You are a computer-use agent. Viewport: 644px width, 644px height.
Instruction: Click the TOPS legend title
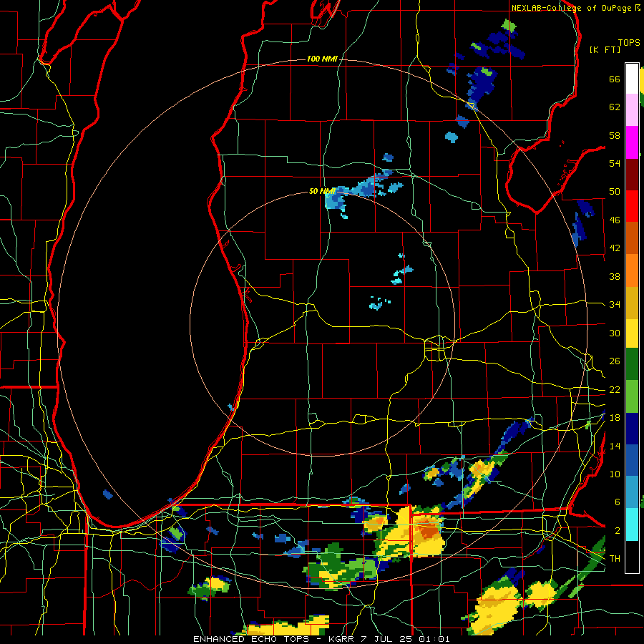tap(629, 42)
